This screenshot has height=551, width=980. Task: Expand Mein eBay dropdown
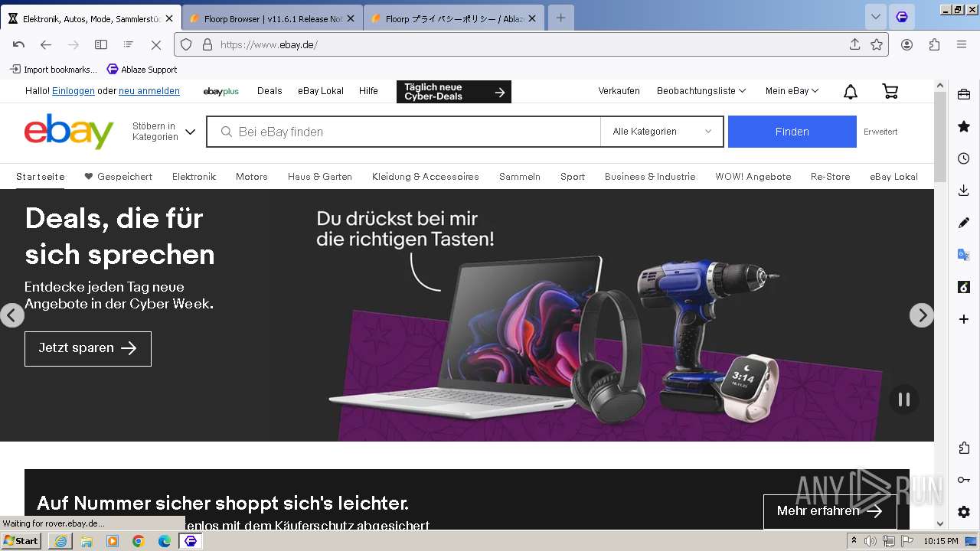coord(792,91)
